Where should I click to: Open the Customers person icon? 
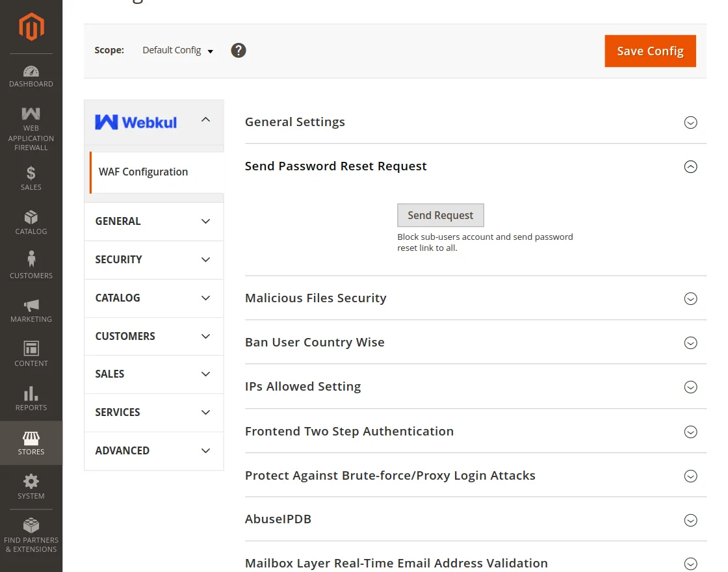(x=31, y=260)
